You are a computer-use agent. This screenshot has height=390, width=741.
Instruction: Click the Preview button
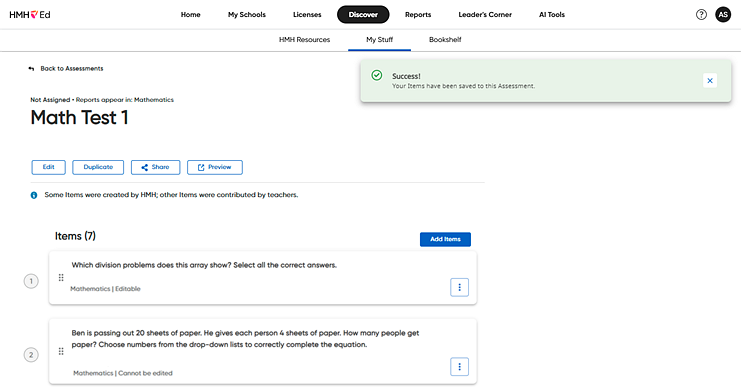(215, 167)
